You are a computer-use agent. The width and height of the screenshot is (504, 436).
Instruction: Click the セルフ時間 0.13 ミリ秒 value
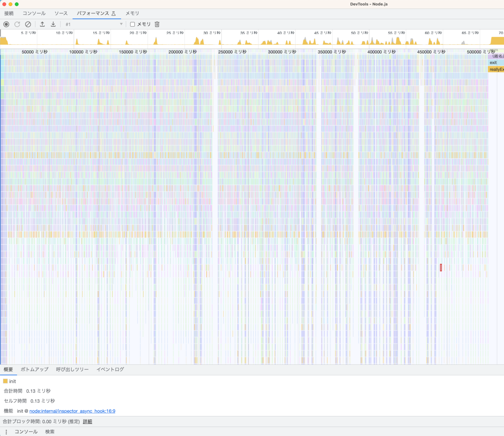[x=42, y=401]
